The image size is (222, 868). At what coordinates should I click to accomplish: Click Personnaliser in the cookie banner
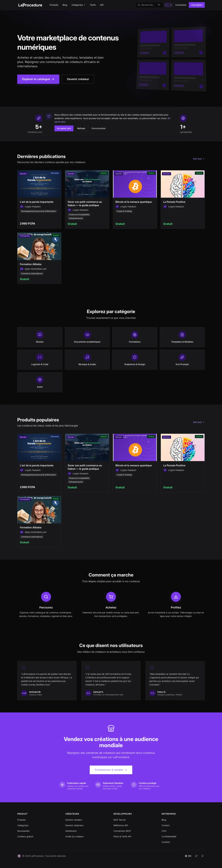pyautogui.click(x=99, y=128)
